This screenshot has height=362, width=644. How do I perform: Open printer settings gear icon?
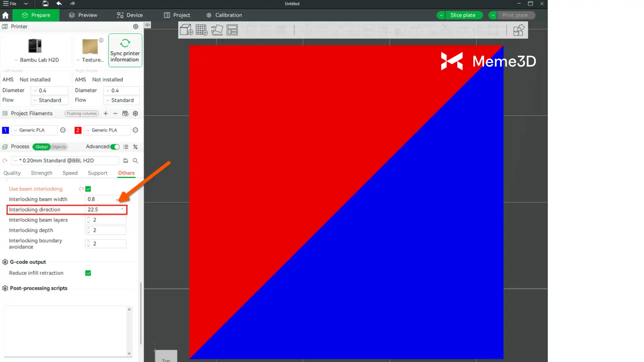click(136, 26)
